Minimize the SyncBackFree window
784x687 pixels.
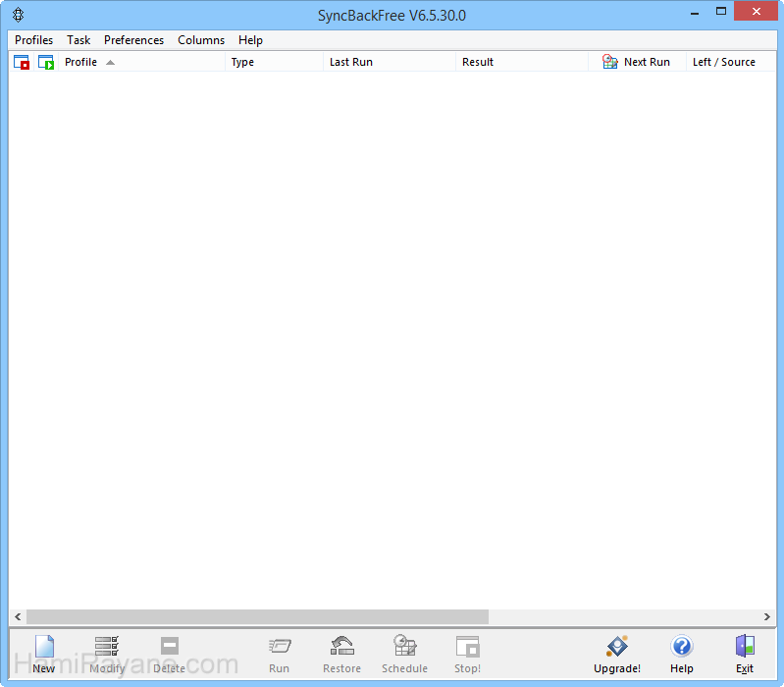click(695, 12)
